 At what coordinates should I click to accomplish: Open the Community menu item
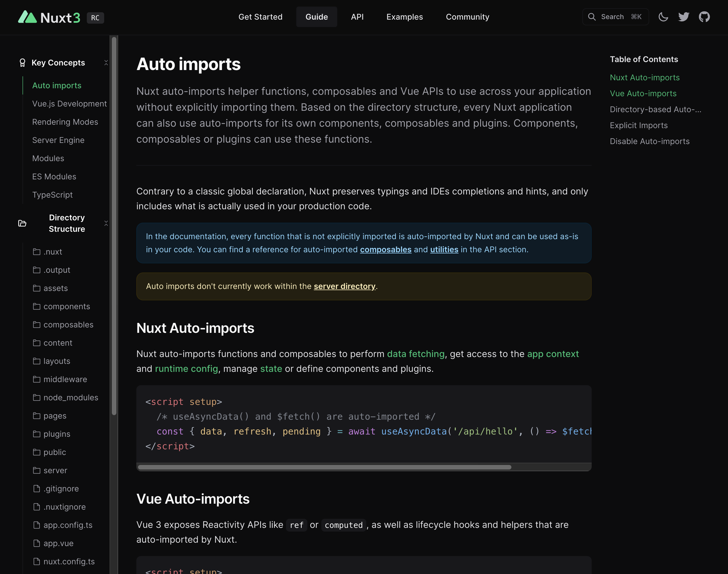[467, 17]
